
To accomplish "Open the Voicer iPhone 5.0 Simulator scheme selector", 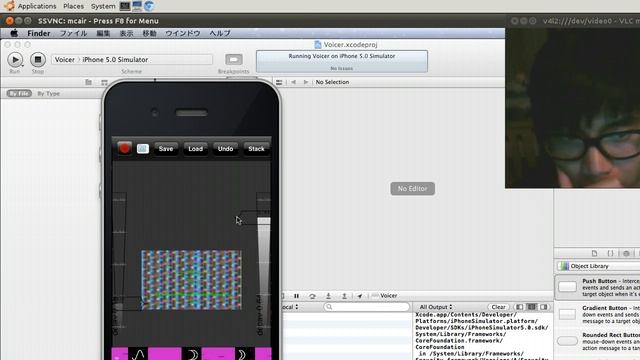I will pos(132,60).
